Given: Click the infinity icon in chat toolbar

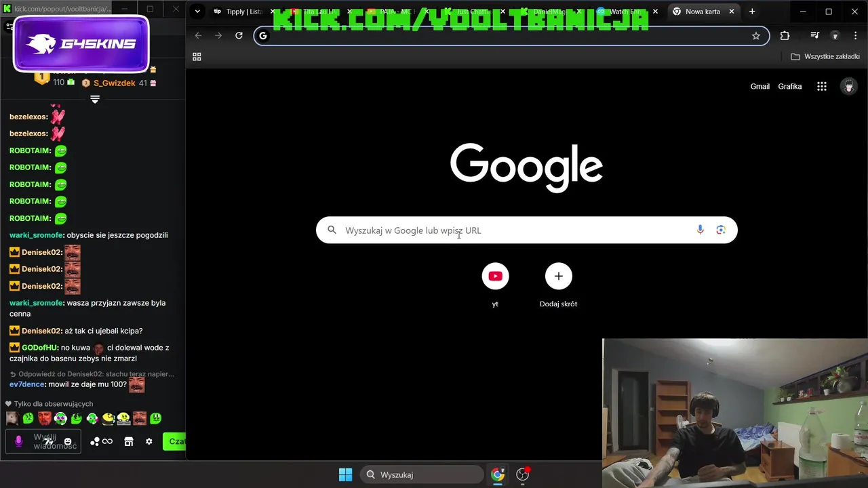Looking at the screenshot, I should pyautogui.click(x=107, y=442).
